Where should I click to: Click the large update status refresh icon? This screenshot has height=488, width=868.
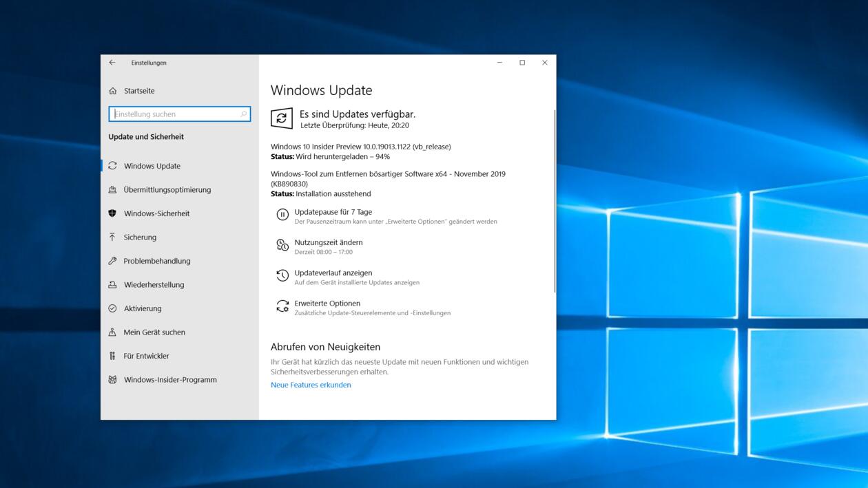click(282, 118)
